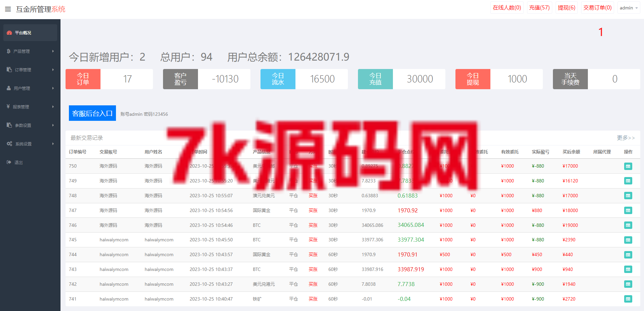This screenshot has height=311, width=644.
Task: Click the 订单管理 sidebar icon
Action: tap(9, 69)
